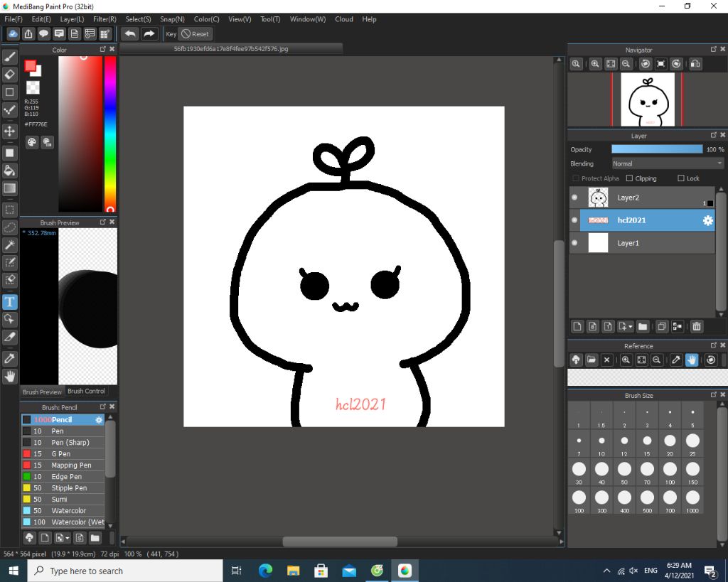Close the Color panel
This screenshot has height=582, width=728.
(x=112, y=49)
